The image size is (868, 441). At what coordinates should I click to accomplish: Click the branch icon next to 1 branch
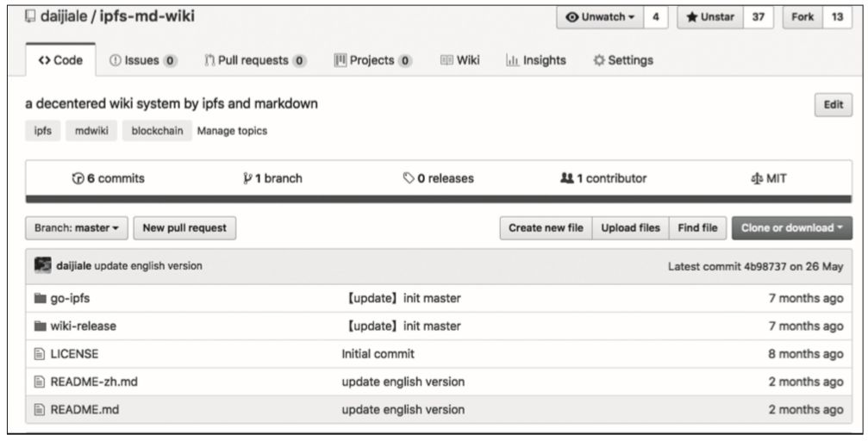[247, 178]
